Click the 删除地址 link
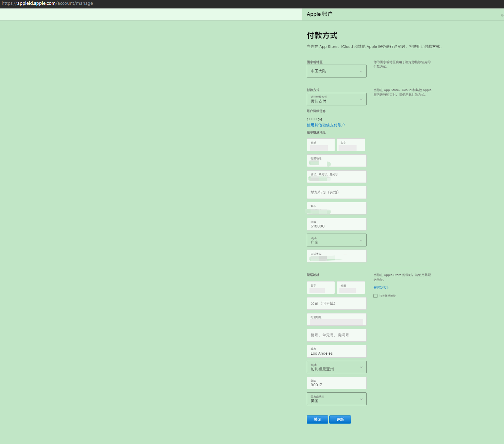The image size is (504, 444). [x=381, y=288]
